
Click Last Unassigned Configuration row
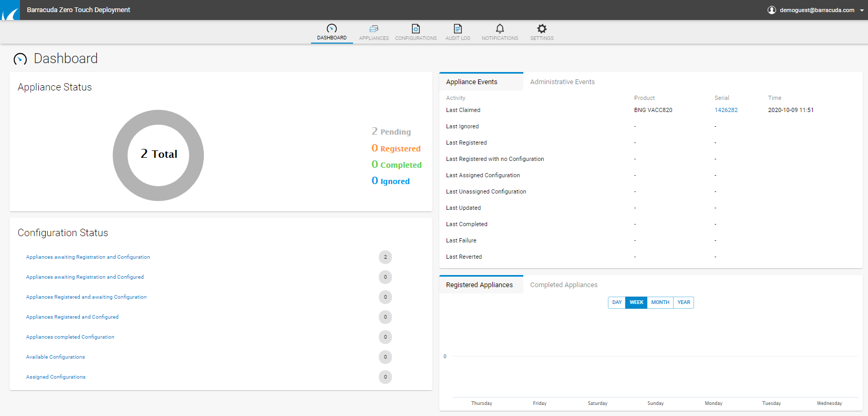[x=650, y=191]
